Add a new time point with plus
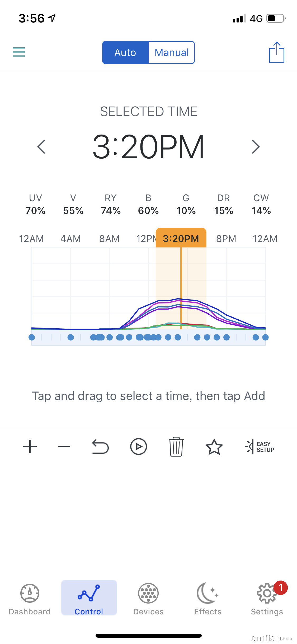Screen dimensions: 297x644 tap(30, 447)
